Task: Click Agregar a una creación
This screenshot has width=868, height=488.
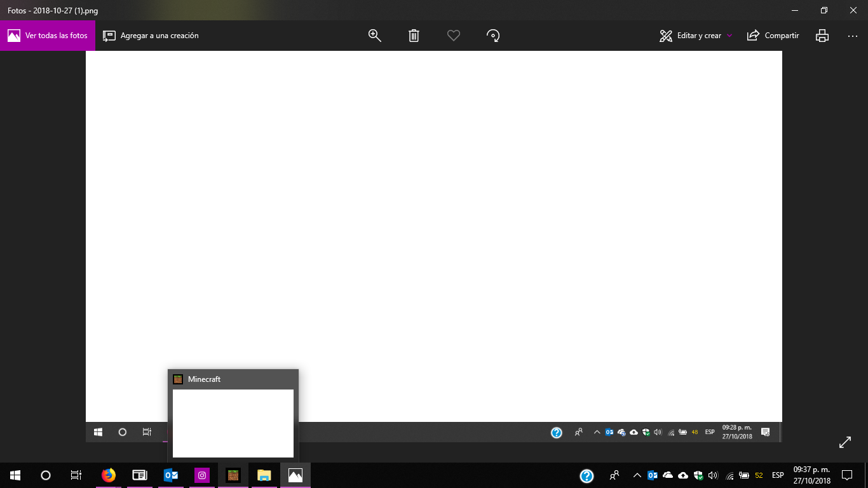Action: [151, 36]
